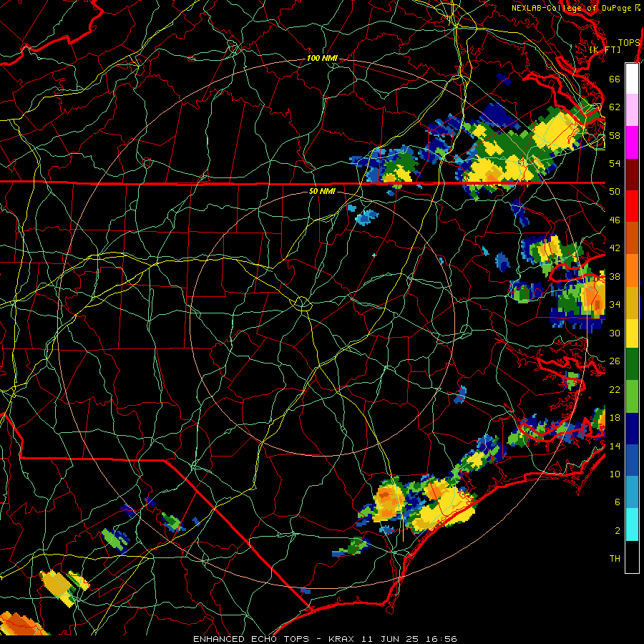Click the 100 NMI range ring label
This screenshot has width=644, height=644.
tap(322, 59)
